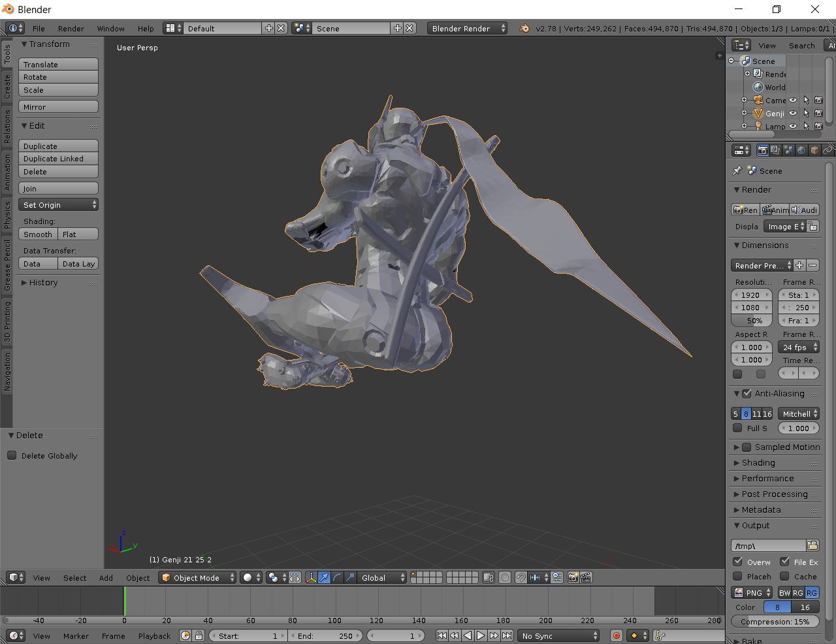Open the Window menu
Screen dimensions: 836x644
click(x=110, y=28)
